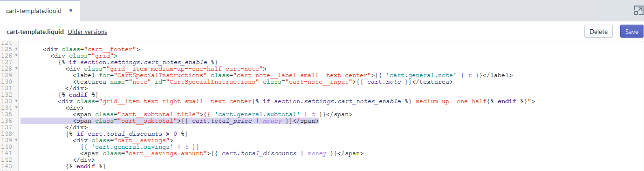The image size is (644, 171).
Task: Select line number 135 in the gutter
Action: (x=7, y=114)
